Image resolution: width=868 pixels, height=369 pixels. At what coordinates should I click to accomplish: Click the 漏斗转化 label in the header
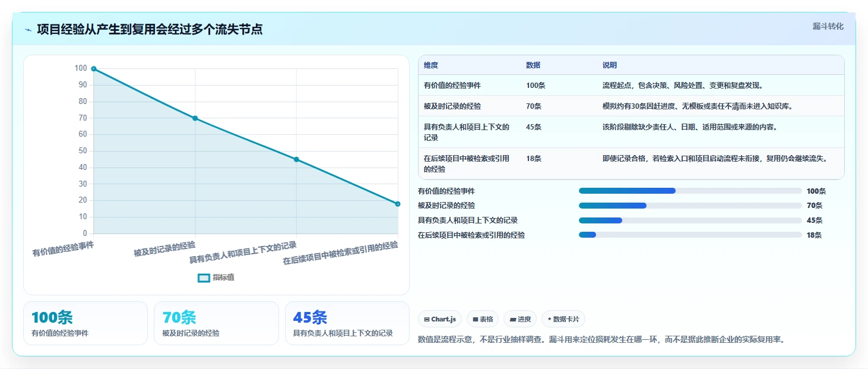click(x=828, y=26)
